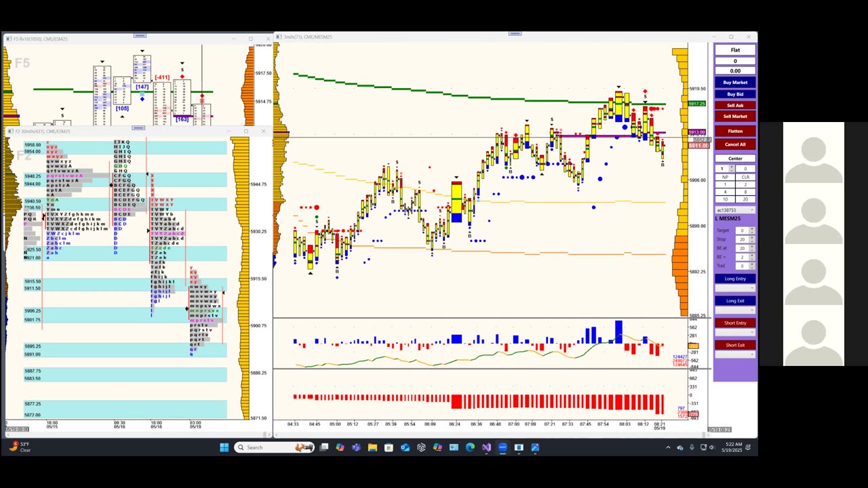Viewport: 868px width, 488px height.
Task: Open the dropdown under Short Exit
Action: (x=735, y=354)
